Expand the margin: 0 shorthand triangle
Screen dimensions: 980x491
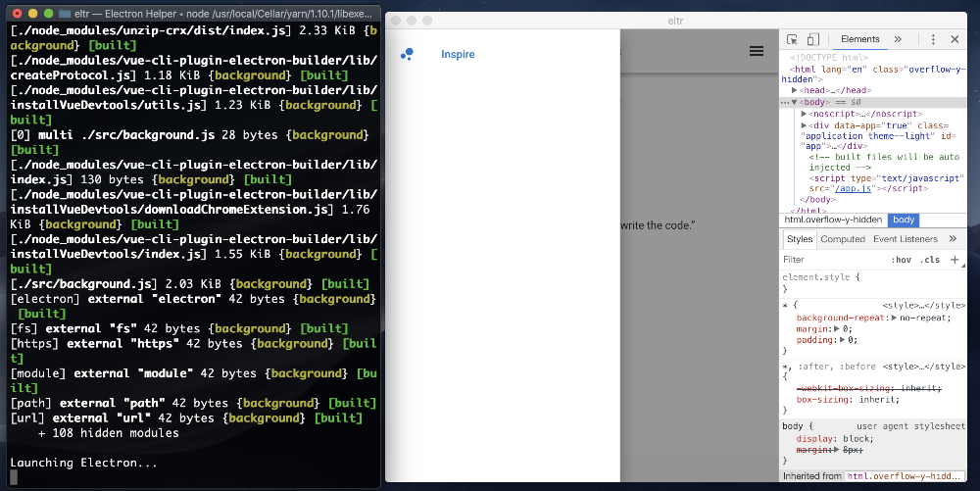coord(838,329)
